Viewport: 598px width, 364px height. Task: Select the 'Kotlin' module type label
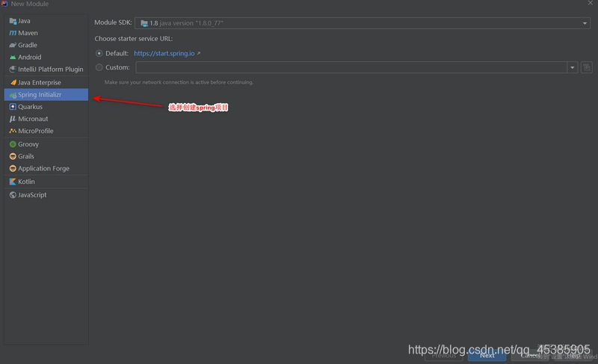coord(26,182)
